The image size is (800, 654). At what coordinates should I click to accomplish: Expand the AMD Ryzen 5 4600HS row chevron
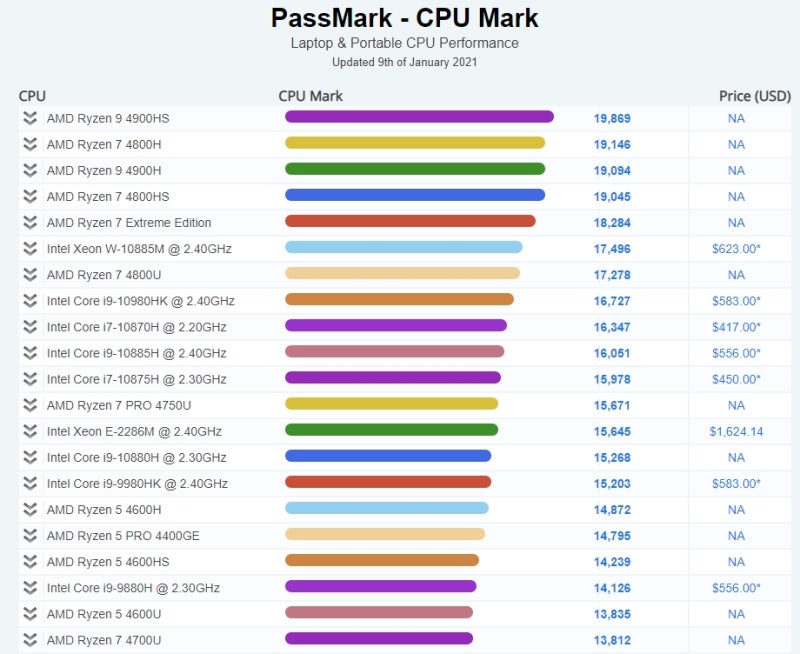coord(30,562)
